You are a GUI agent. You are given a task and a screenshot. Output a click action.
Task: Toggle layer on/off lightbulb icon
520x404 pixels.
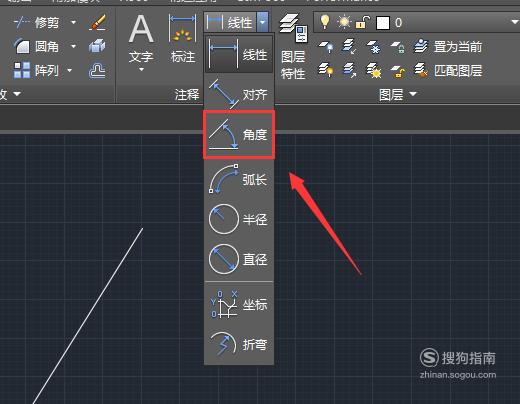pyautogui.click(x=325, y=22)
